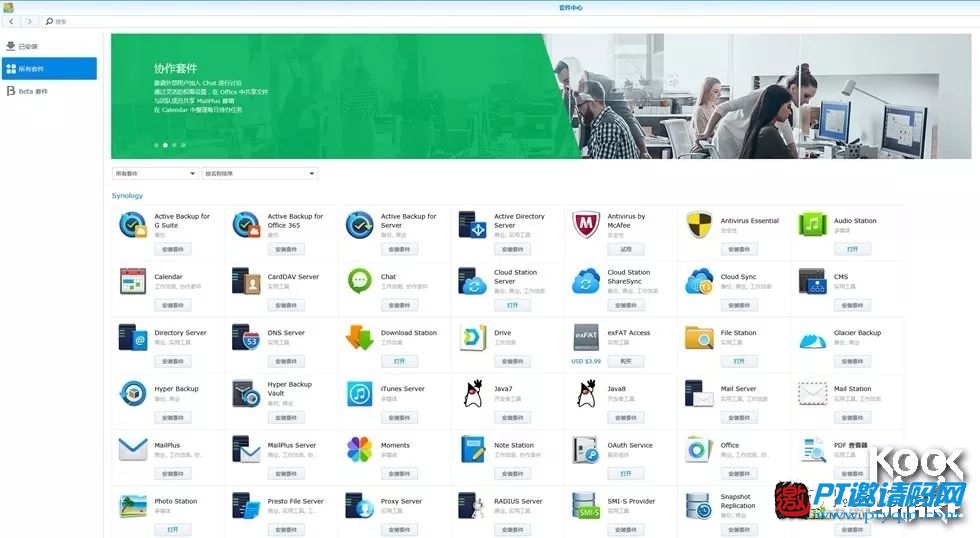Click the collaboration suite banner image
This screenshot has width=980, height=538.
click(541, 96)
